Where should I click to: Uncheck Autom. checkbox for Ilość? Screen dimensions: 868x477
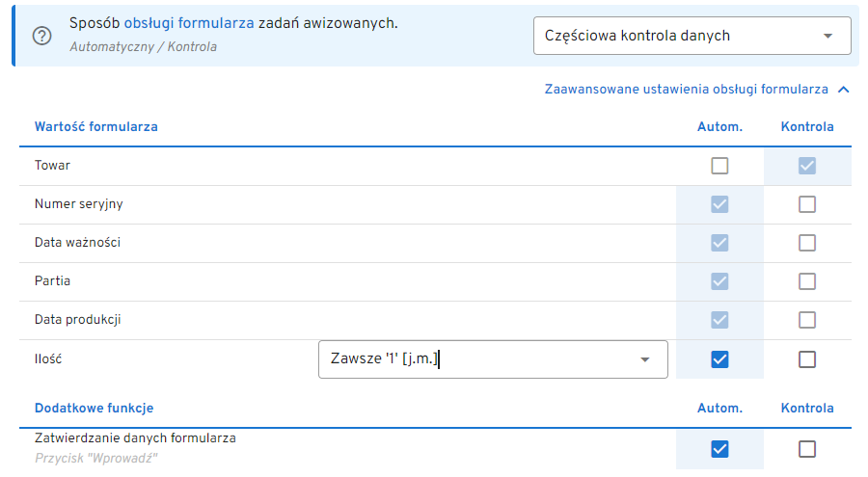pyautogui.click(x=719, y=359)
